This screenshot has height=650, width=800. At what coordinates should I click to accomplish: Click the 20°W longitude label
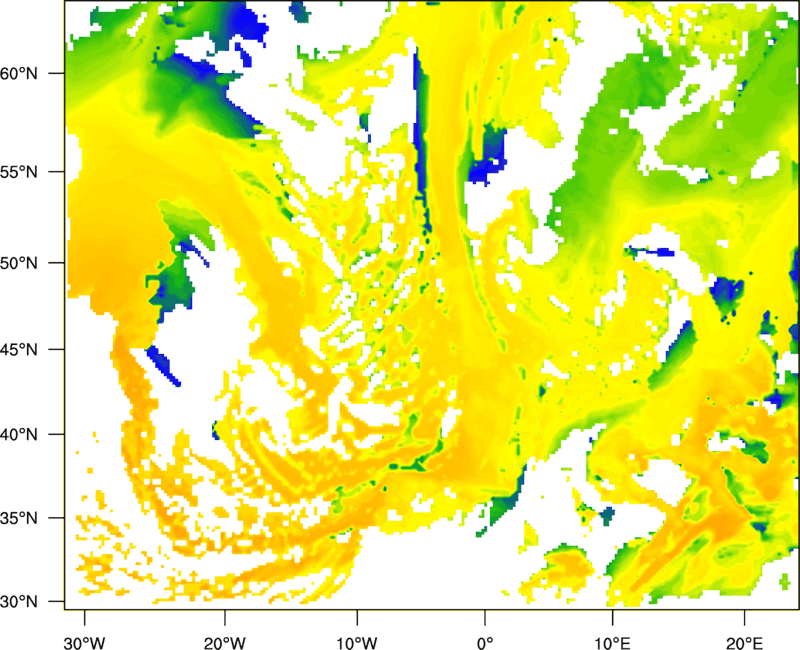224,643
